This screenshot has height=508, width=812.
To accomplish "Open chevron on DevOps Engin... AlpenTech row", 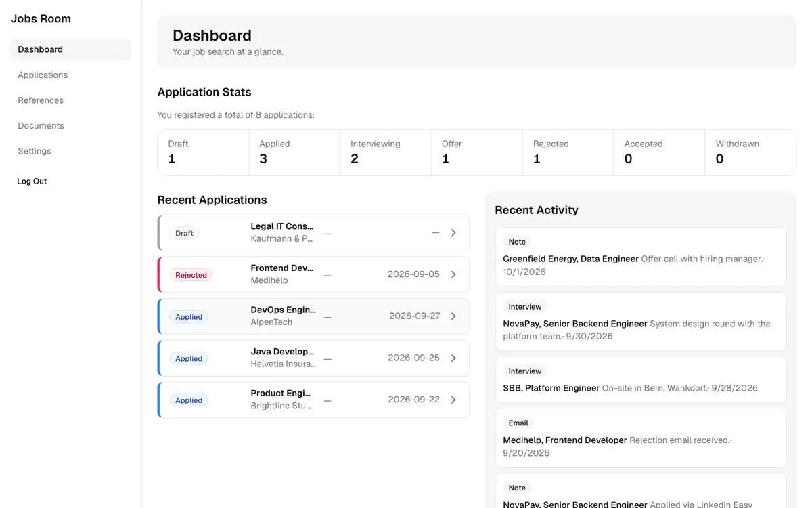I will 453,316.
